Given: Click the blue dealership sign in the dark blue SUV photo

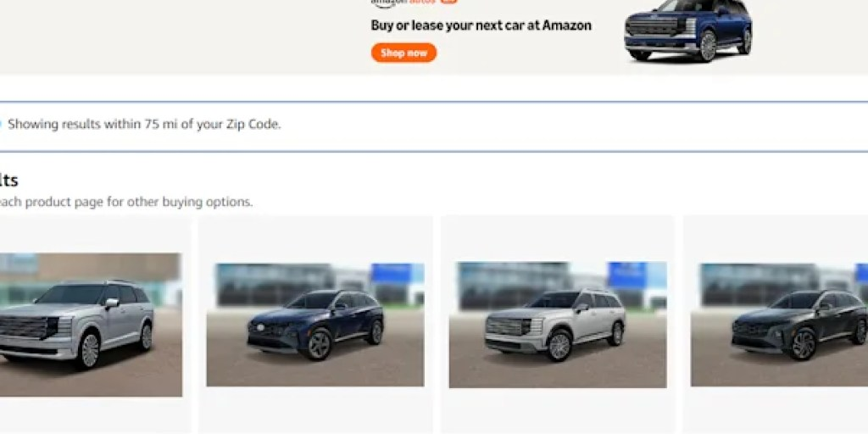Looking at the screenshot, I should [x=392, y=274].
